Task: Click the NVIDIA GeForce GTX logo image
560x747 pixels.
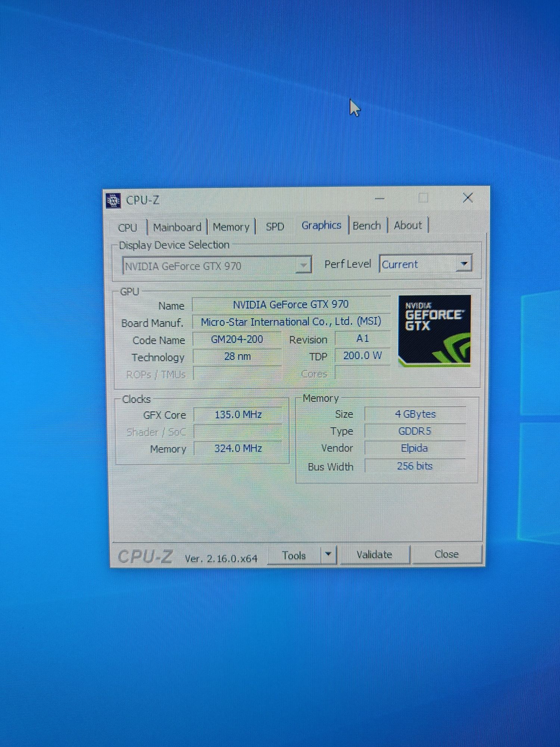Action: (x=435, y=331)
